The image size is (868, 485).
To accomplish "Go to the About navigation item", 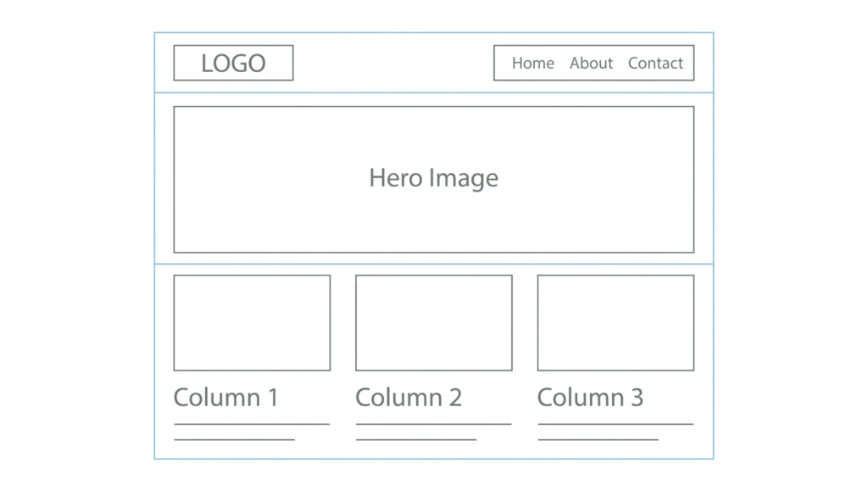I will pos(591,64).
